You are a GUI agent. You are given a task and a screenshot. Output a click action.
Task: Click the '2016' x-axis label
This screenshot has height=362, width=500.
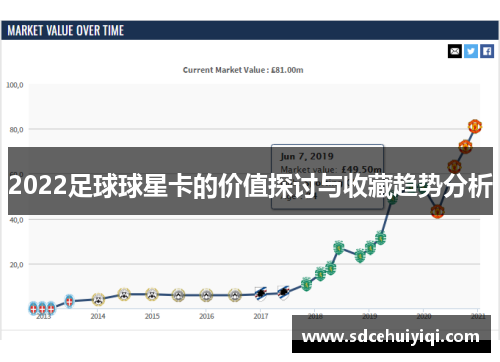click(x=207, y=316)
